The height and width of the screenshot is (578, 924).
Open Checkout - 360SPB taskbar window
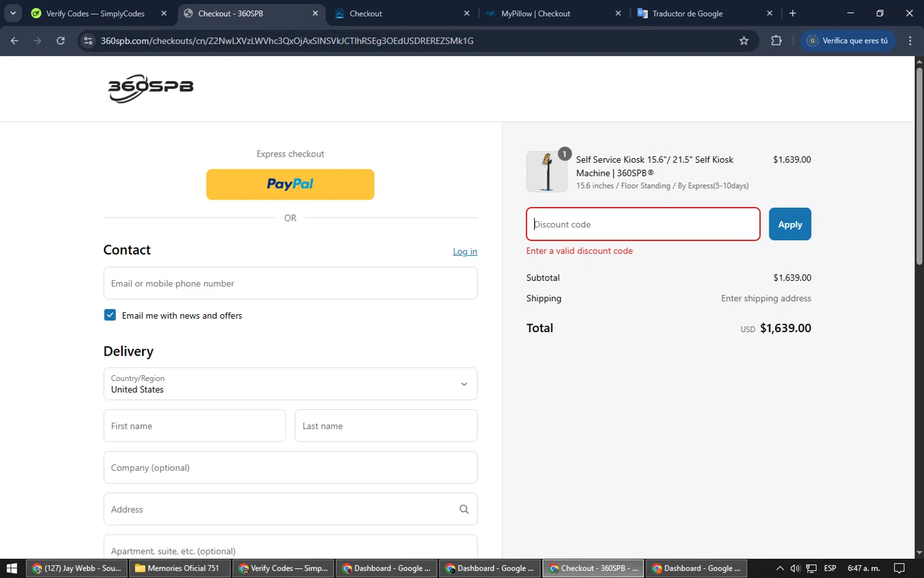tap(593, 568)
